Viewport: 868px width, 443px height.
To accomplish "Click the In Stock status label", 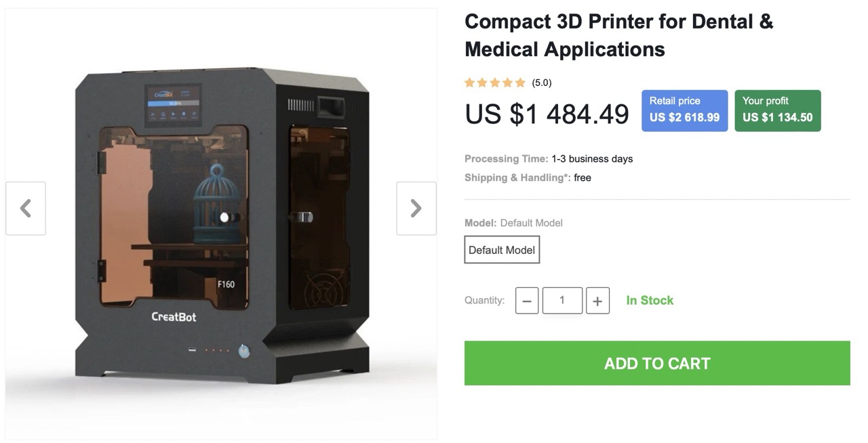I will pyautogui.click(x=650, y=300).
